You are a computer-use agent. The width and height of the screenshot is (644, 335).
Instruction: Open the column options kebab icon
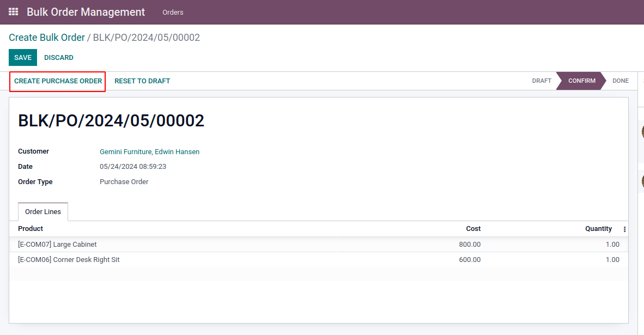[624, 229]
